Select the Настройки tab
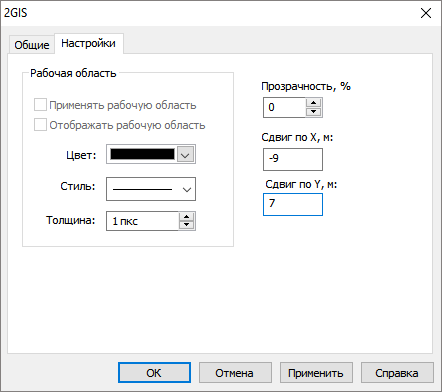The width and height of the screenshot is (442, 392). [89, 43]
